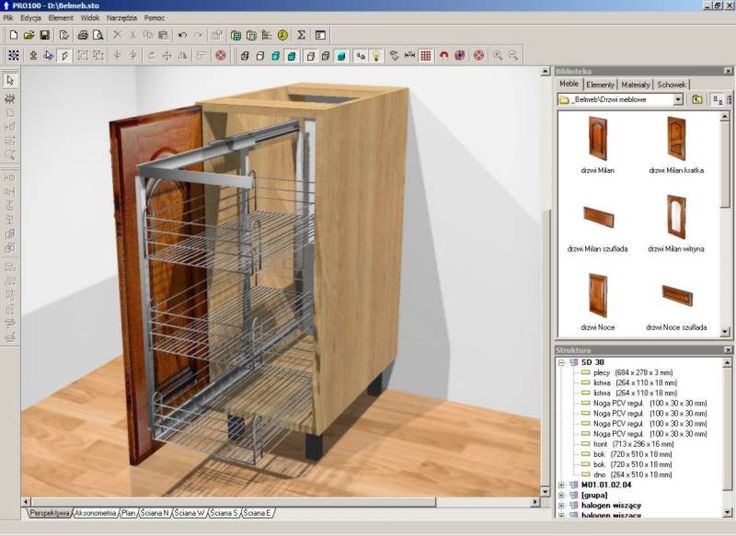736x536 pixels.
Task: Switch to the Ściana N view tab
Action: click(x=154, y=513)
